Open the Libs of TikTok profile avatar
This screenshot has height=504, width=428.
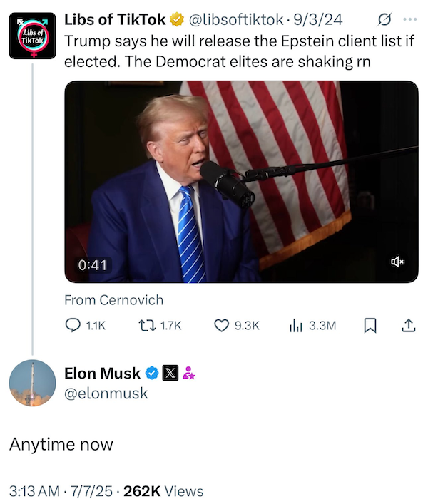tap(33, 36)
